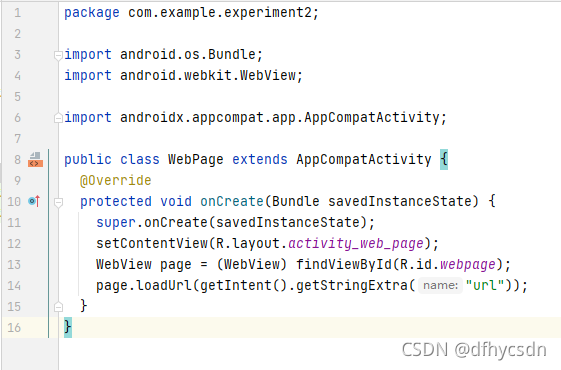Click the loadUrl call on line 14
Screen dimensions: 561x370
[164, 286]
